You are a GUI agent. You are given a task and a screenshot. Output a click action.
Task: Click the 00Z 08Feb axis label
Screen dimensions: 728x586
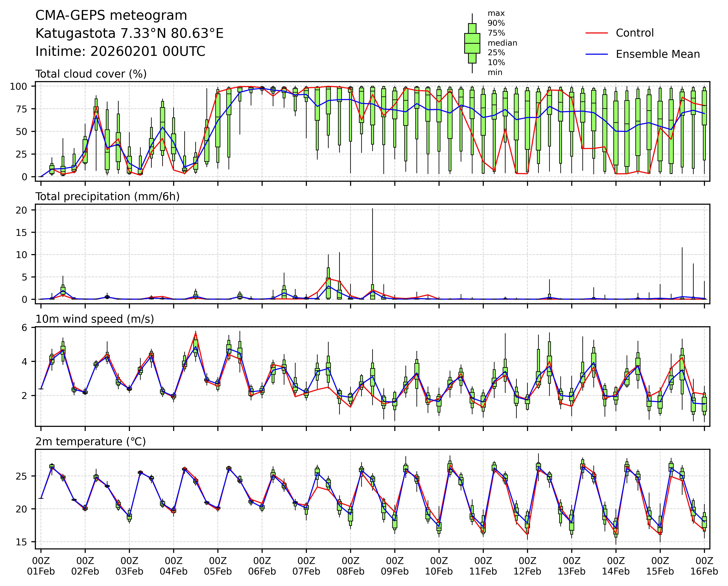tap(350, 566)
